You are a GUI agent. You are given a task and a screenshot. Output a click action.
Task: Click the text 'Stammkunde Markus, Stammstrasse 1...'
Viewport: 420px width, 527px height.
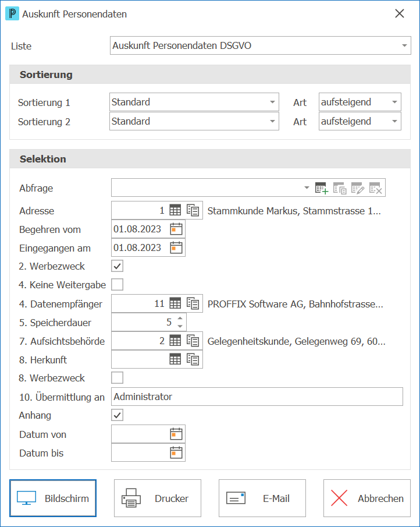click(294, 211)
